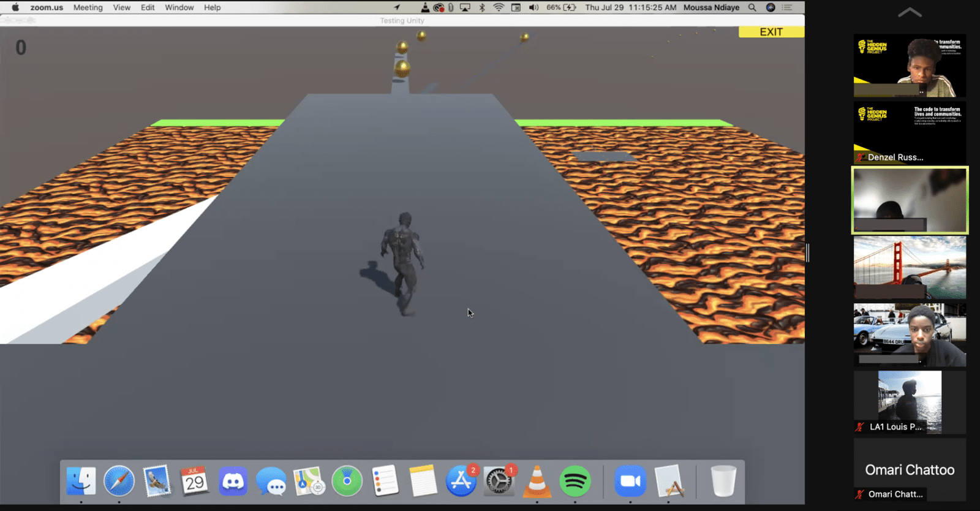
Task: Open the Meeting menu
Action: point(88,7)
